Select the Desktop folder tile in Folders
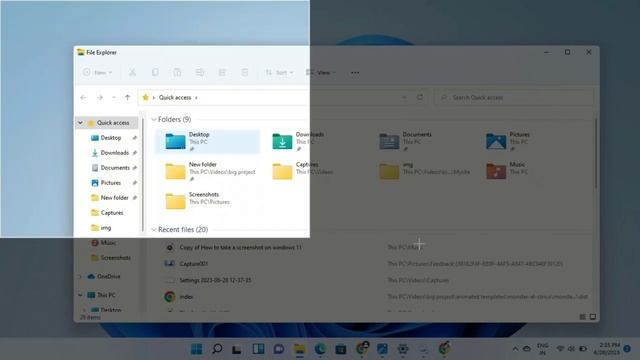 coord(207,142)
